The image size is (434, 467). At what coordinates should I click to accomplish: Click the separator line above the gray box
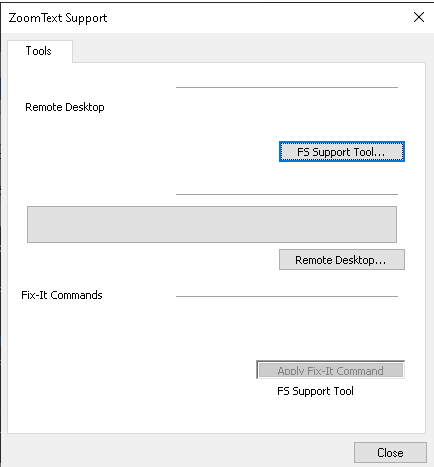point(287,194)
